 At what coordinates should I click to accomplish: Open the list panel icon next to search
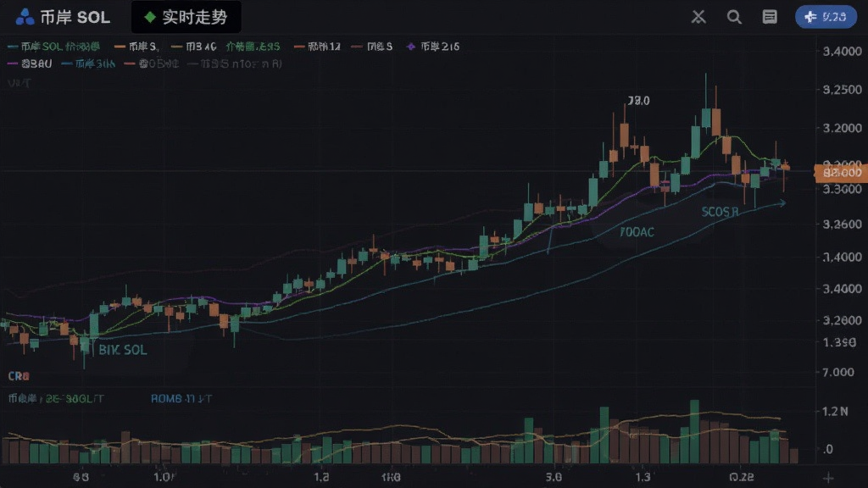(770, 17)
